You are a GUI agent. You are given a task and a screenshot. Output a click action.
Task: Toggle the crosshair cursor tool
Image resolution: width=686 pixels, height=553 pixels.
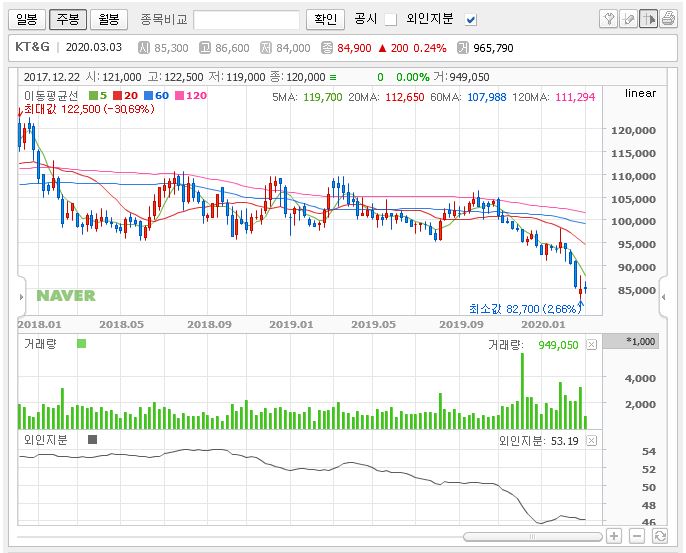point(648,19)
